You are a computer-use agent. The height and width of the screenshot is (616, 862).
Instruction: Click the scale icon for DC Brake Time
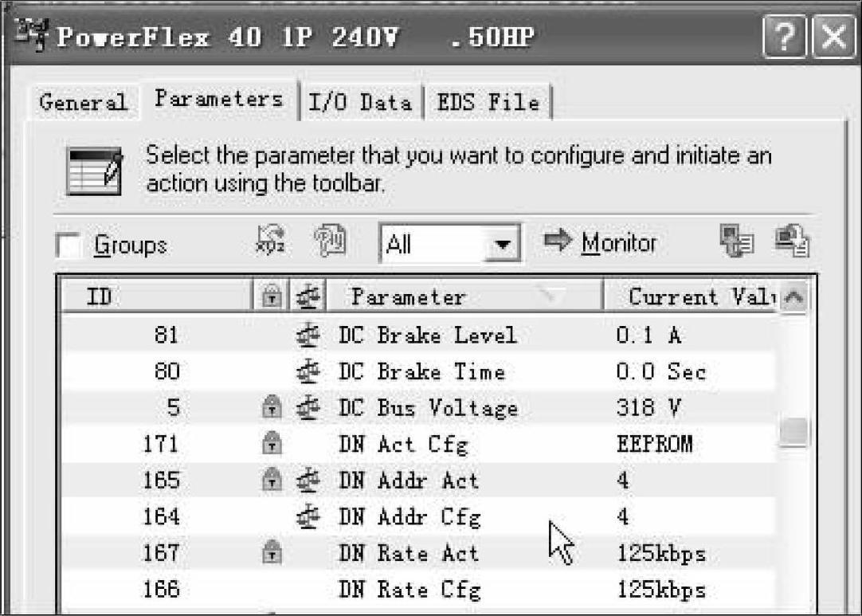point(308,371)
